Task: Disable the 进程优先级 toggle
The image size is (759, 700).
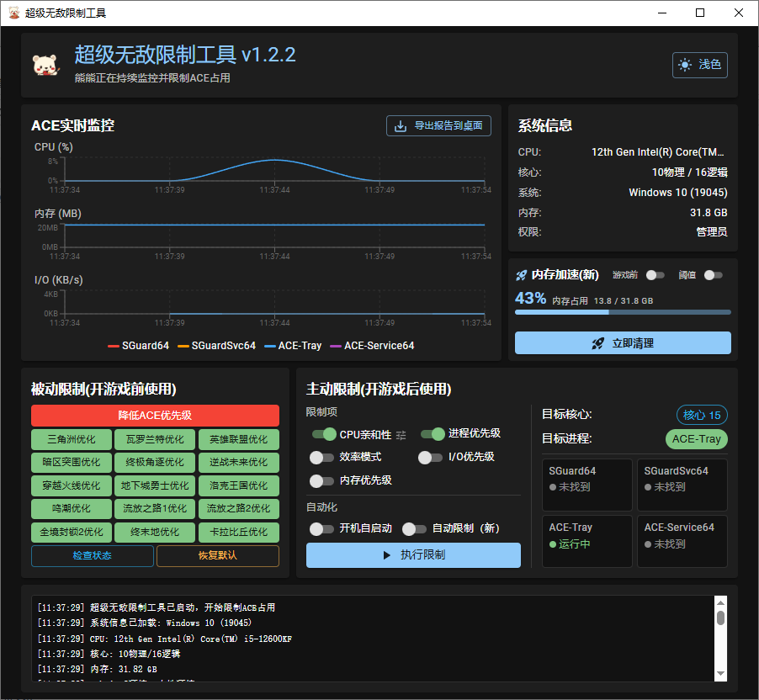Action: 433,434
